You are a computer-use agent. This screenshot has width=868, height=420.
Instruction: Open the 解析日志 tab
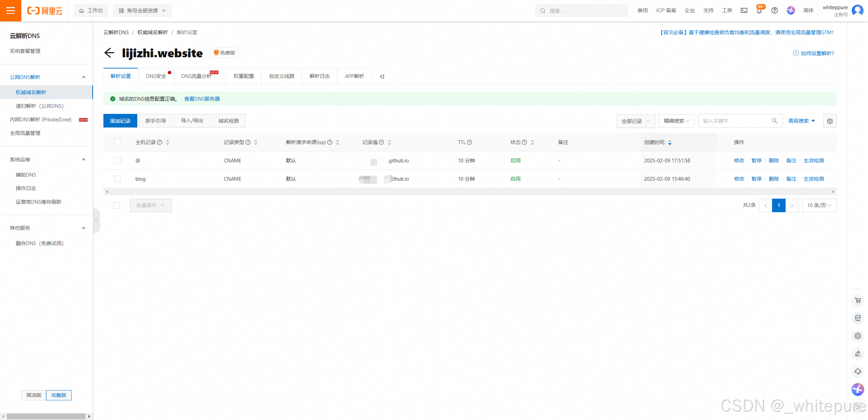click(319, 76)
